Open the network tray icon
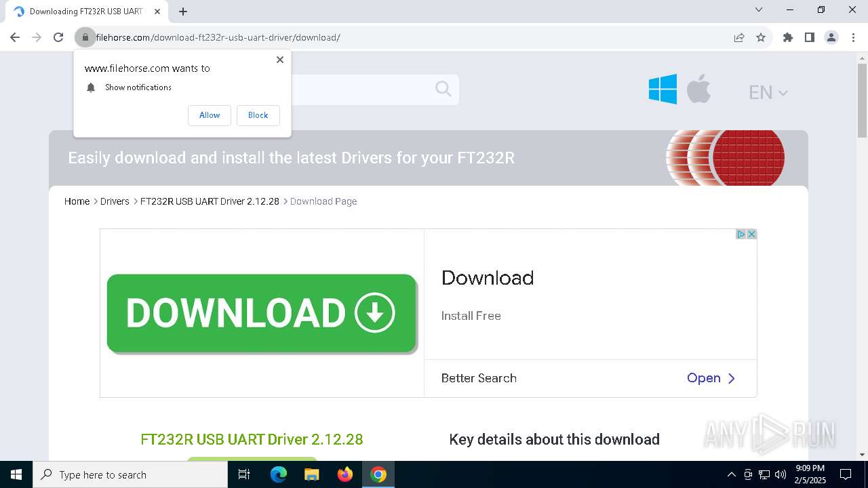Screen dimensions: 868x488 click(x=764, y=474)
